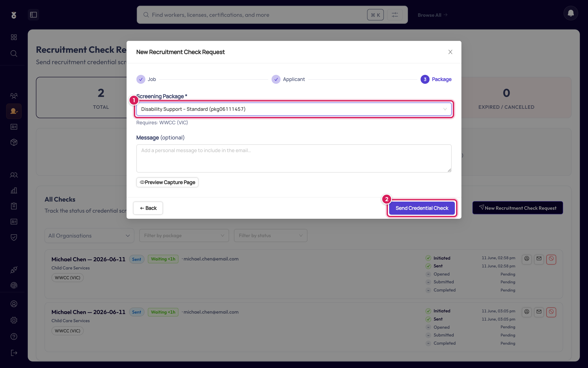
Task: Open the two-people users icon in sidebar
Action: [14, 175]
